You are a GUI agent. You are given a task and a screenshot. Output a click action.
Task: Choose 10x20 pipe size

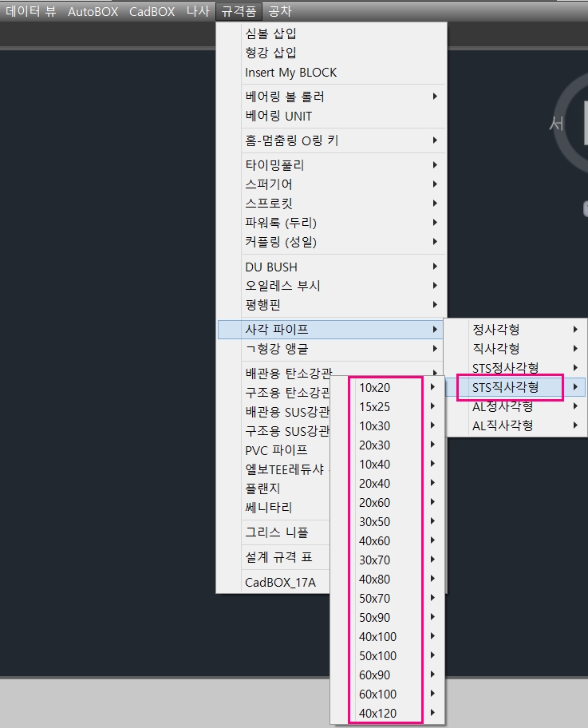click(x=388, y=387)
